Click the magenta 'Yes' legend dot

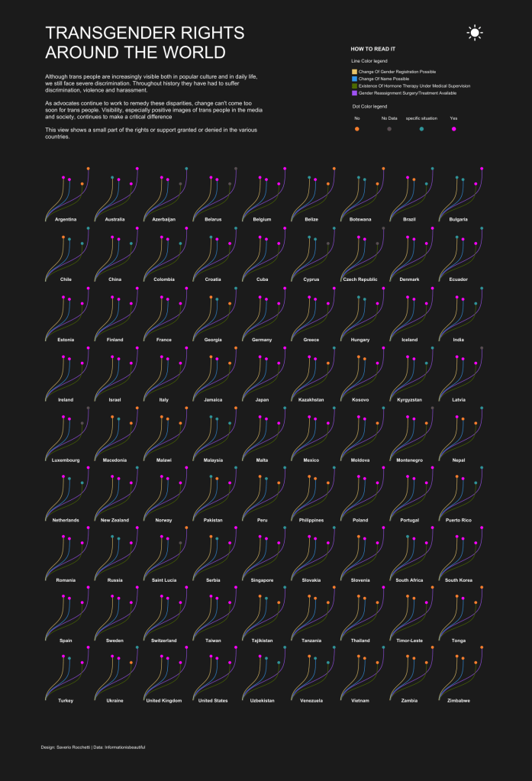coord(454,130)
